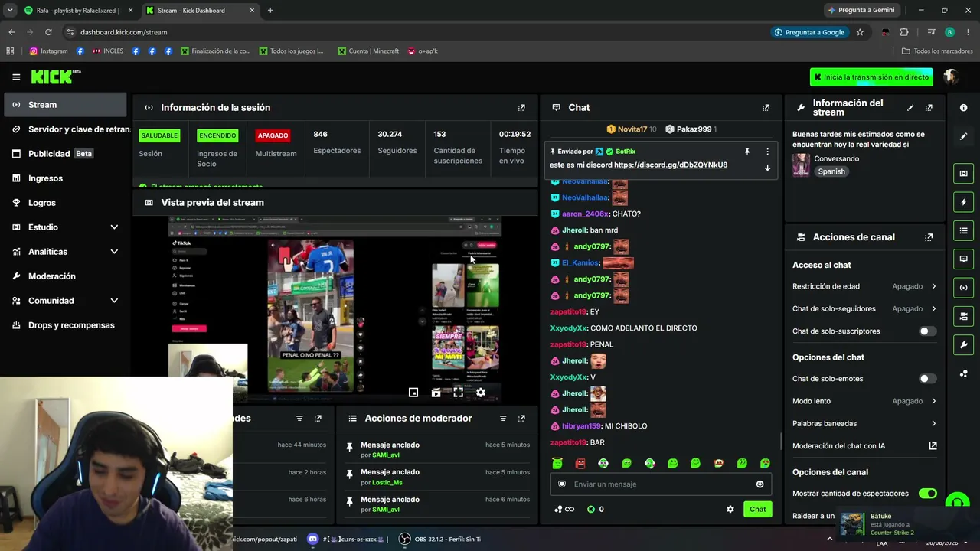Open the profile avatar menu
Viewport: 980px width, 551px height.
[951, 77]
